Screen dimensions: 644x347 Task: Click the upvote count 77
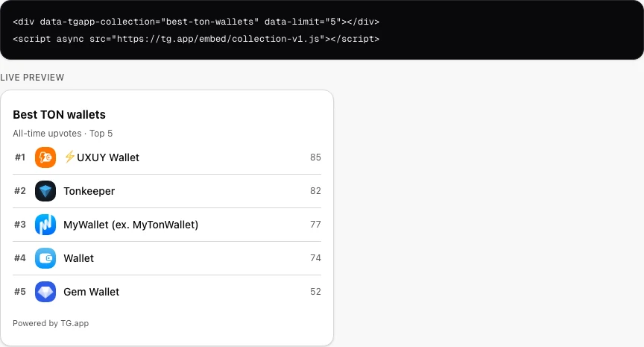pyautogui.click(x=315, y=225)
